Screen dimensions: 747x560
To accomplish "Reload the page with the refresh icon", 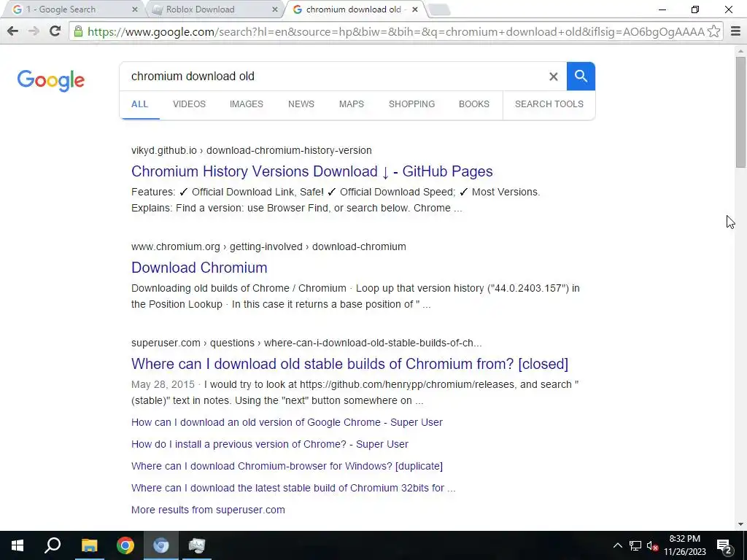I will [55, 31].
